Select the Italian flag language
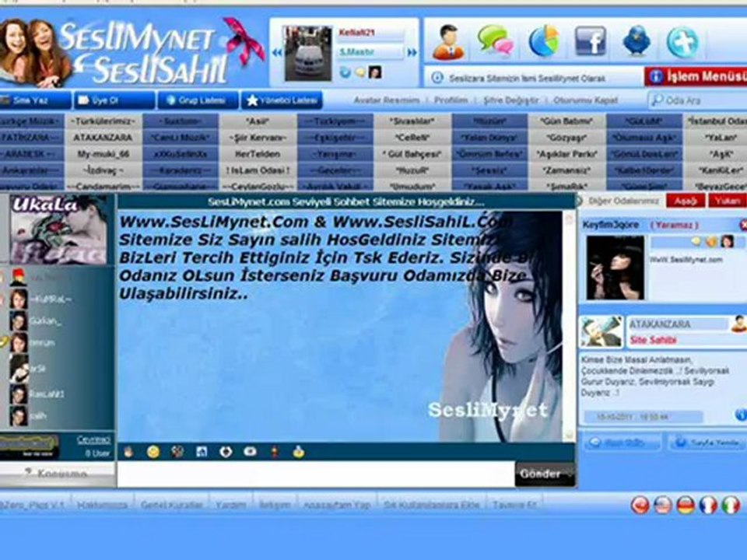The width and height of the screenshot is (747, 560). 731,506
